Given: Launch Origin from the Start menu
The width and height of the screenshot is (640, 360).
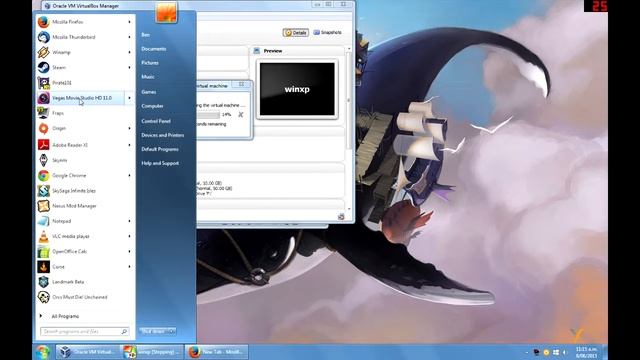Looking at the screenshot, I should coord(84,128).
